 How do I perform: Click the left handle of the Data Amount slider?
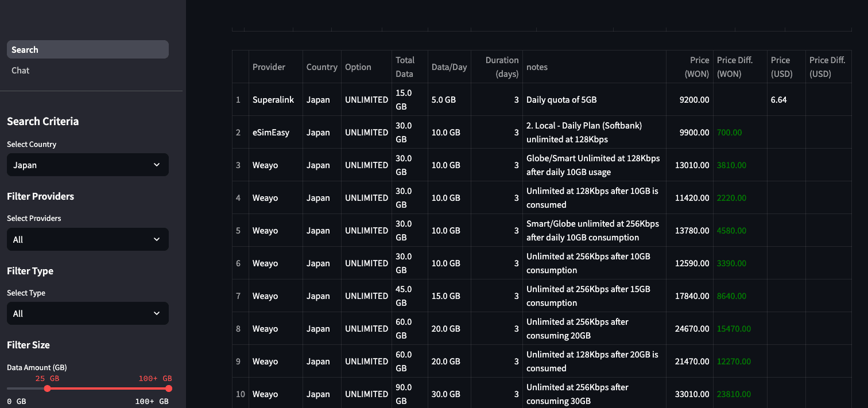click(x=47, y=388)
